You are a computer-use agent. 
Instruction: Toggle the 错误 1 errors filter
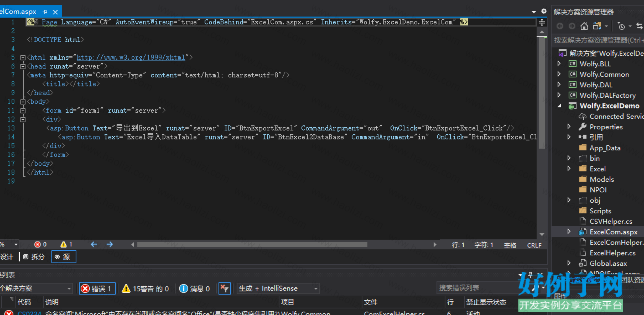pyautogui.click(x=97, y=288)
